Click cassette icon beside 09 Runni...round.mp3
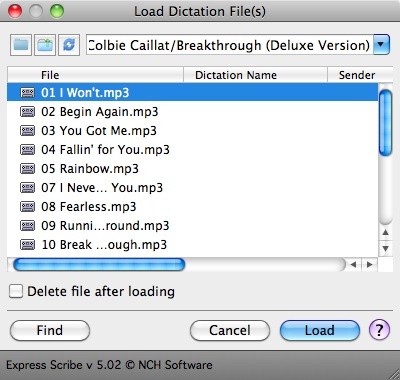This screenshot has width=400, height=380. click(27, 225)
